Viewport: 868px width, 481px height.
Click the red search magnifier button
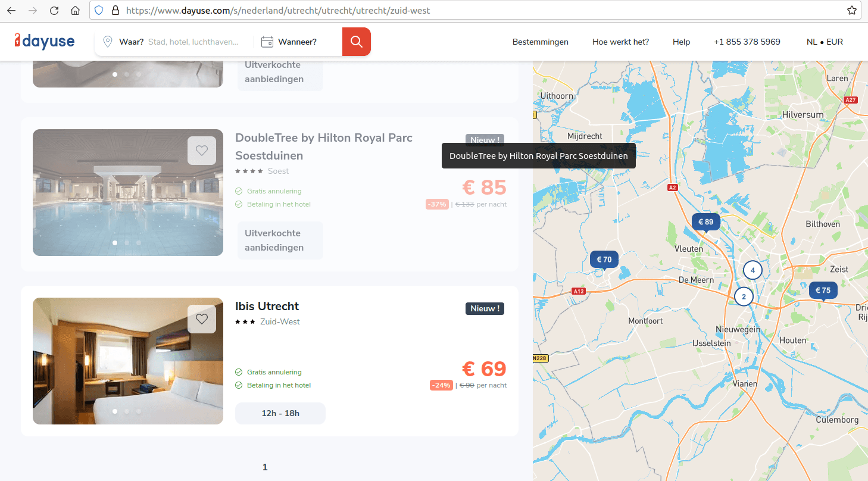(x=356, y=42)
